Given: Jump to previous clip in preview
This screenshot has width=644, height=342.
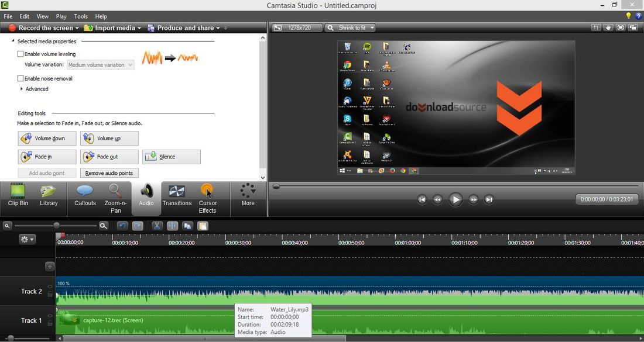Looking at the screenshot, I should pos(422,200).
